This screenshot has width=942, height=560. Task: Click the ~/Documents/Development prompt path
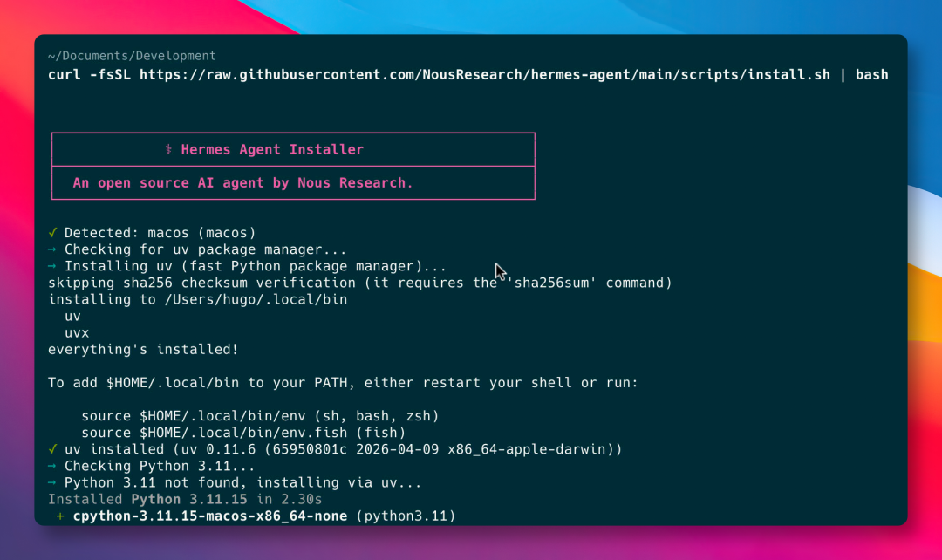(x=132, y=56)
